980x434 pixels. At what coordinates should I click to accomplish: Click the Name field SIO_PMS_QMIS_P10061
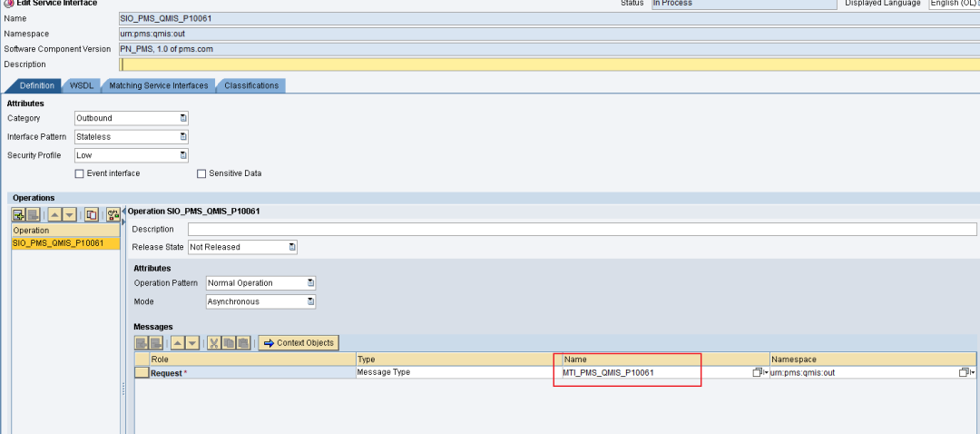549,18
